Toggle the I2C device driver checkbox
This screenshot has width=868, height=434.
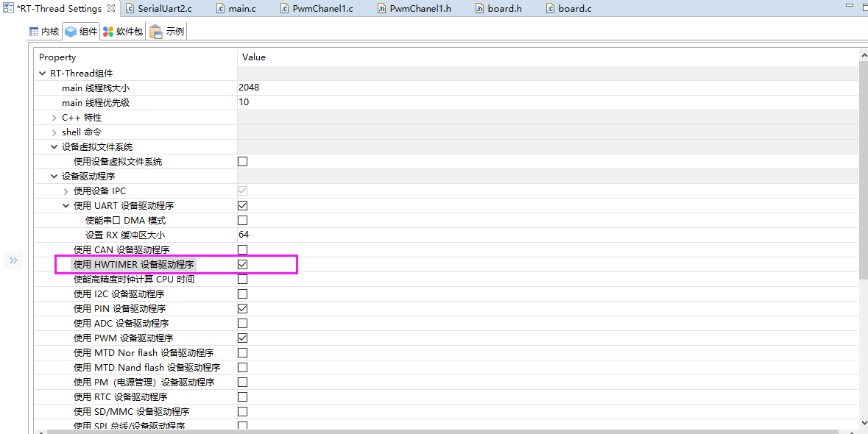(242, 294)
